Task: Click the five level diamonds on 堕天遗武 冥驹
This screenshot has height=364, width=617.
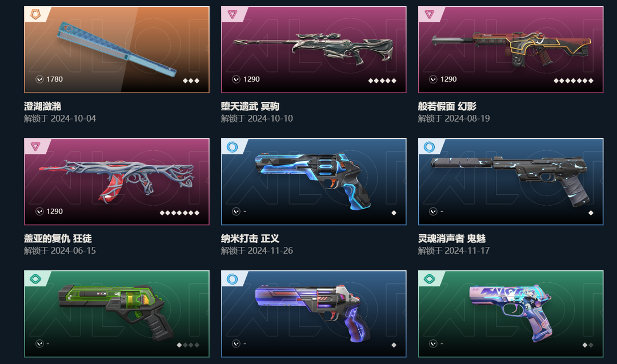Action: pos(382,81)
